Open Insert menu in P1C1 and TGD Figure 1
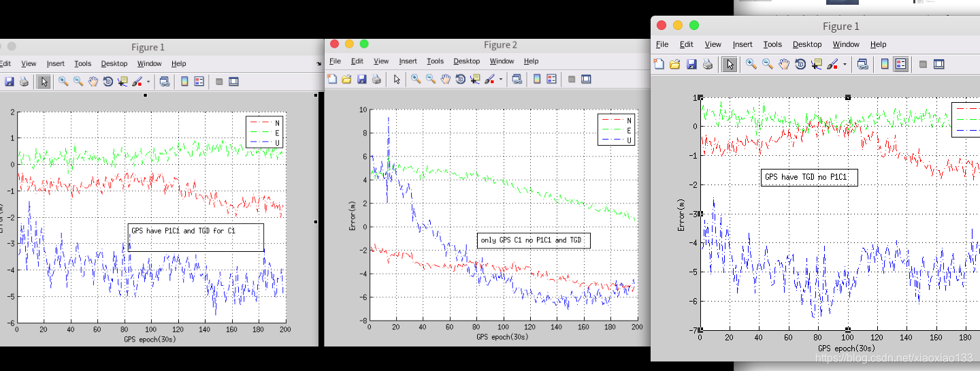 pyautogui.click(x=55, y=63)
